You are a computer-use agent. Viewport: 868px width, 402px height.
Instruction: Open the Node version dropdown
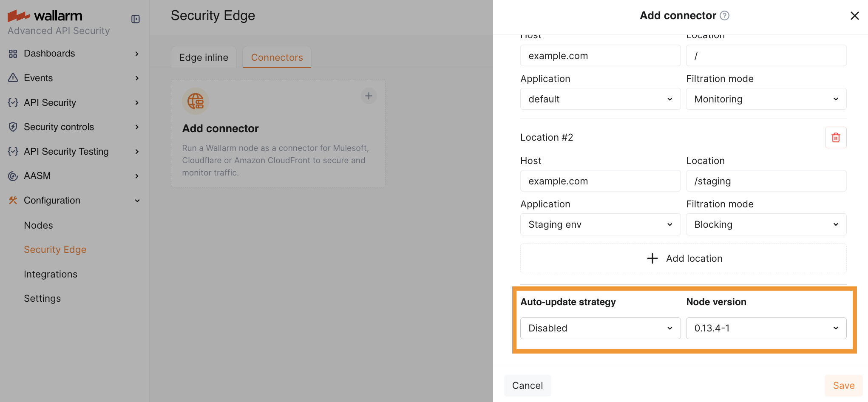coord(766,328)
